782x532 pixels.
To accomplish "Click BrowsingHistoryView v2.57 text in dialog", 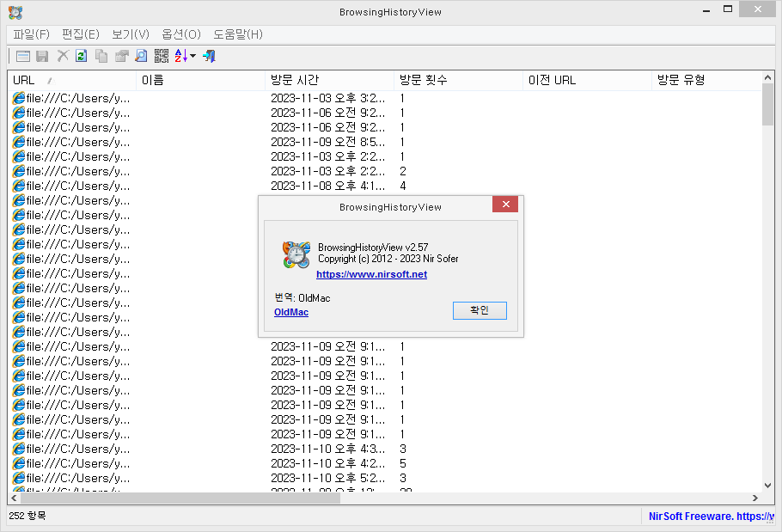I will [373, 248].
